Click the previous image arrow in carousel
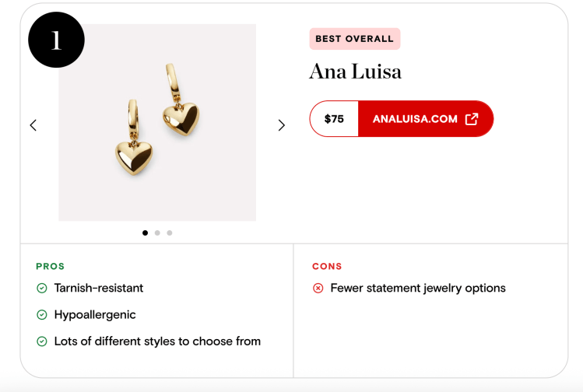 coord(33,125)
